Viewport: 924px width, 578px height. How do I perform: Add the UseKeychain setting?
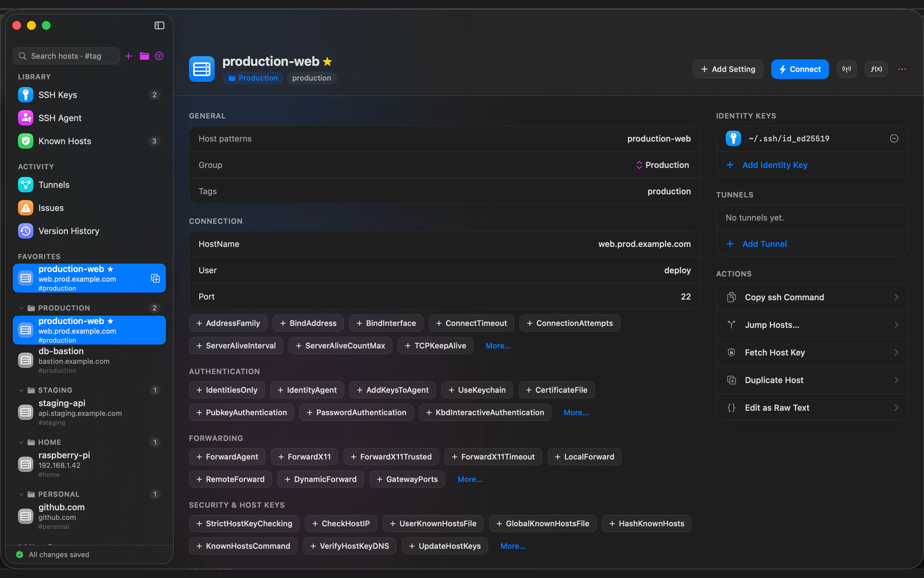click(477, 390)
